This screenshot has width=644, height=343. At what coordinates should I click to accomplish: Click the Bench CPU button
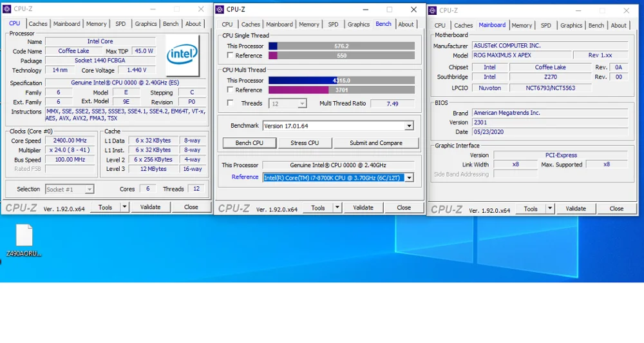point(249,142)
